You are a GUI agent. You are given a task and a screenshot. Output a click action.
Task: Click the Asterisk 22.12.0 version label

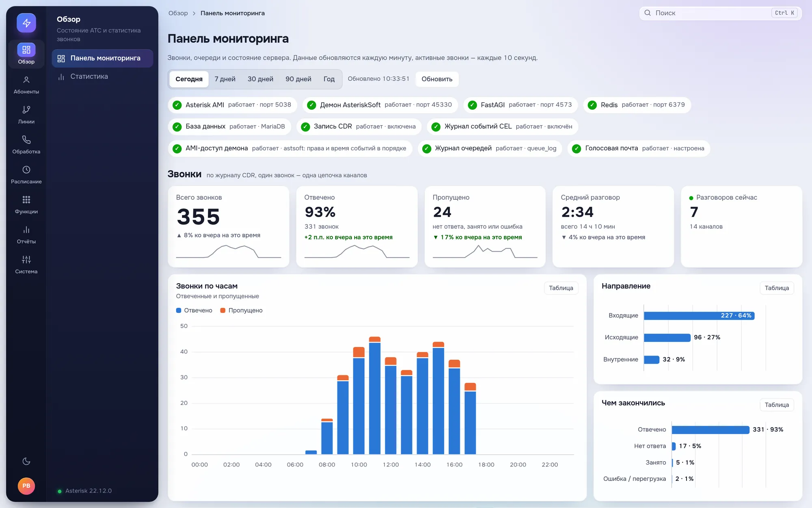click(89, 491)
